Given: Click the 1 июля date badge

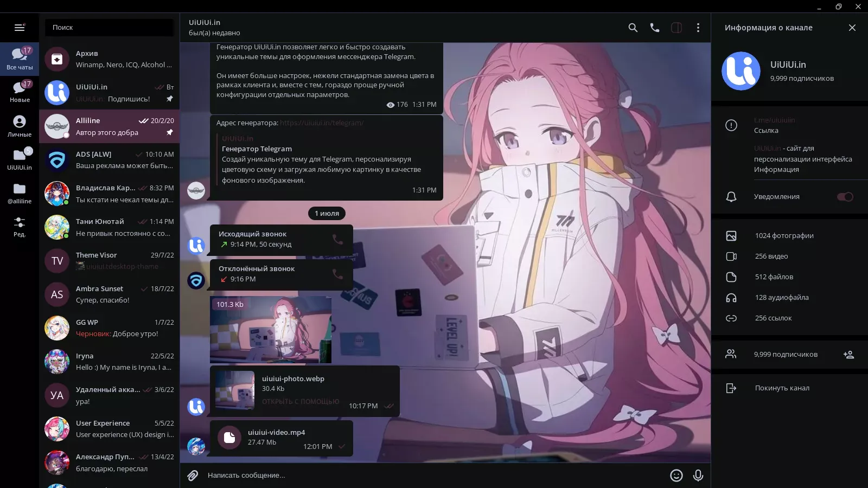Looking at the screenshot, I should click(x=327, y=214).
